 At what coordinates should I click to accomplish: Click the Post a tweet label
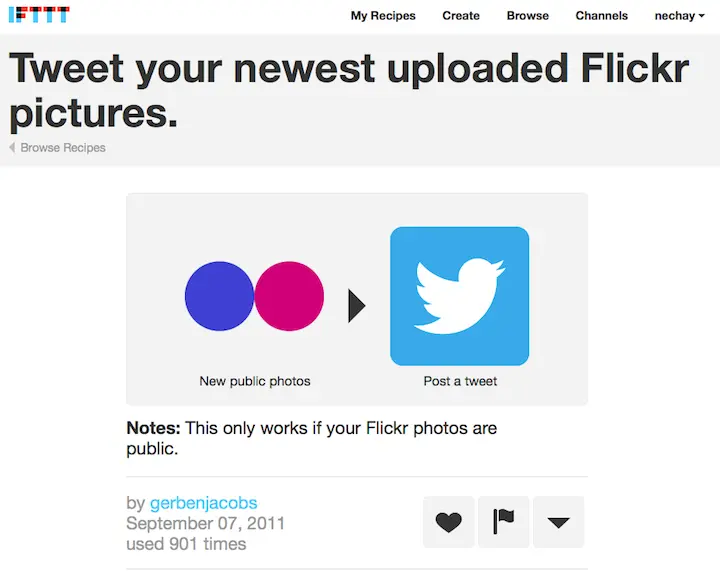pos(460,381)
